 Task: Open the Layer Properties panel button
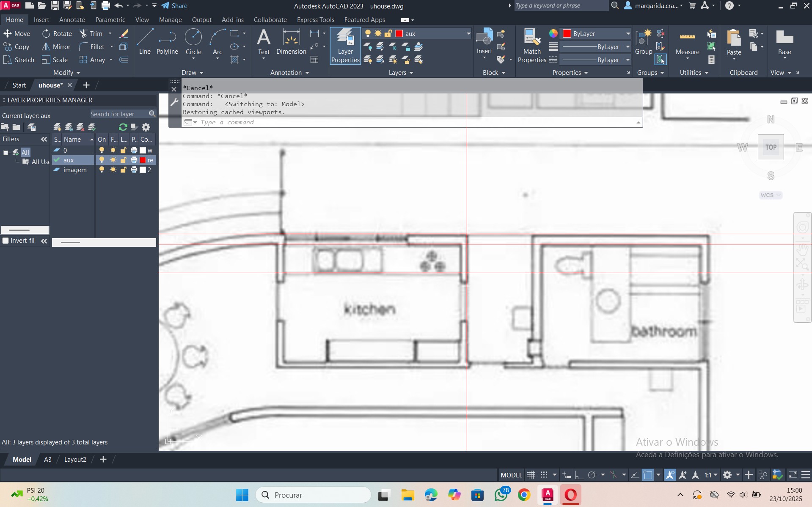(345, 46)
